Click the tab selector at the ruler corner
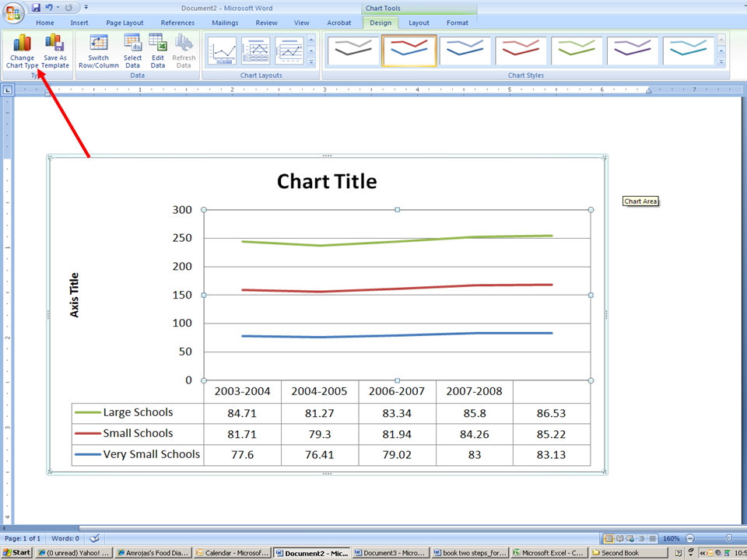This screenshot has height=560, width=747. coord(8,89)
